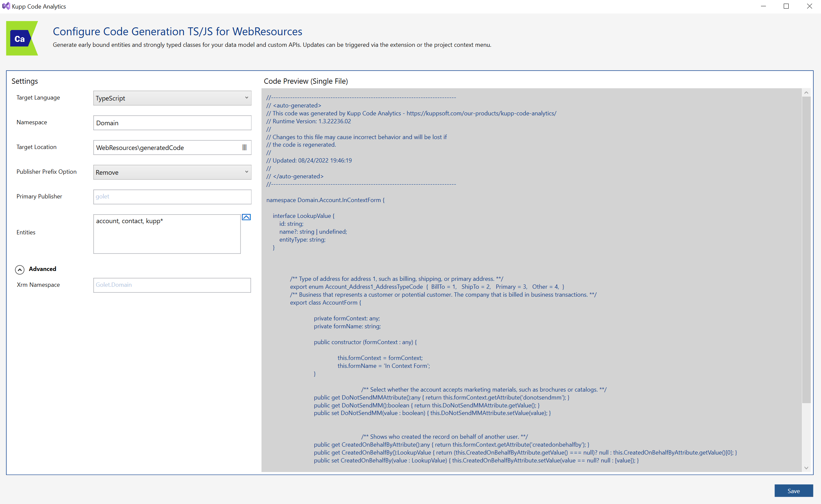The width and height of the screenshot is (821, 504).
Task: Click 'public constructor (formContext : any) {' line
Action: (x=365, y=342)
